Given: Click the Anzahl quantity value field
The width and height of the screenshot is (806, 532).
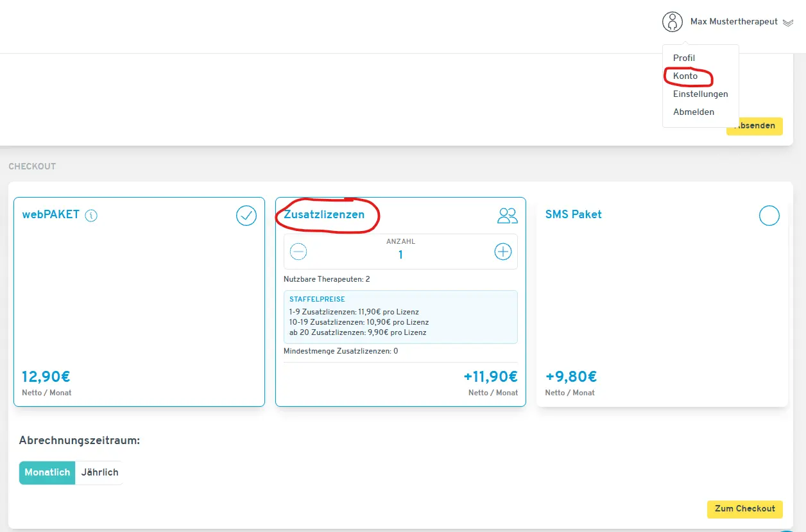Looking at the screenshot, I should pos(400,255).
